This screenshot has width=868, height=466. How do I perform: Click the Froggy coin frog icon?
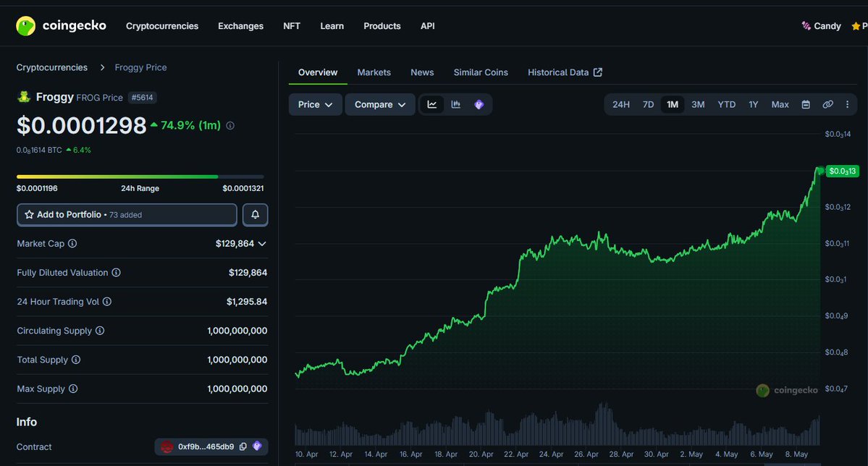24,97
